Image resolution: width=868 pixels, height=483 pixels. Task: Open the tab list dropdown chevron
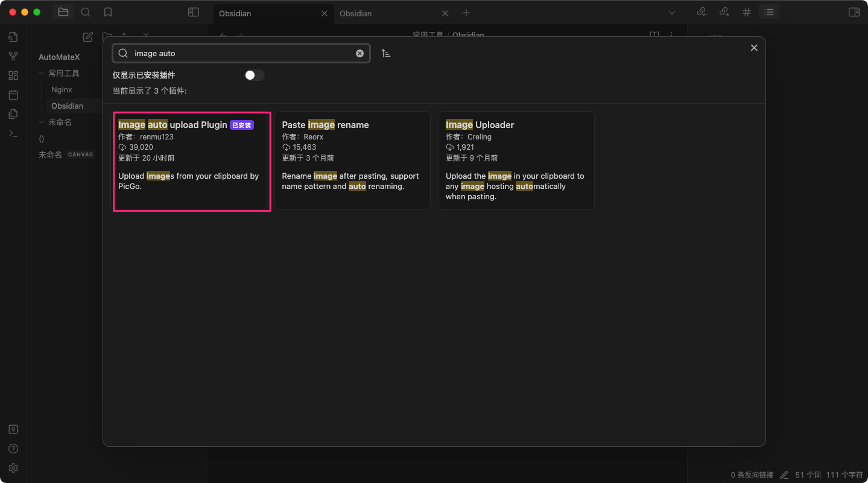(x=672, y=13)
